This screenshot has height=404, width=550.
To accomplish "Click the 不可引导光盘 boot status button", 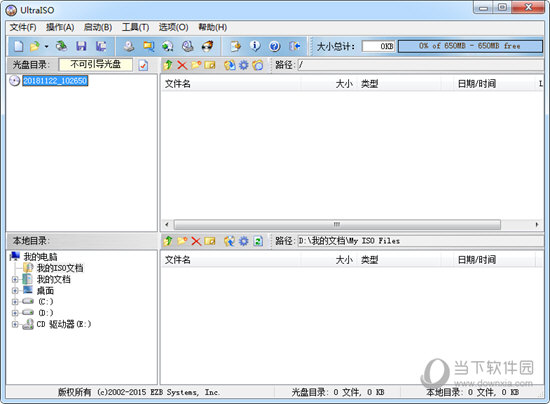I will (96, 65).
